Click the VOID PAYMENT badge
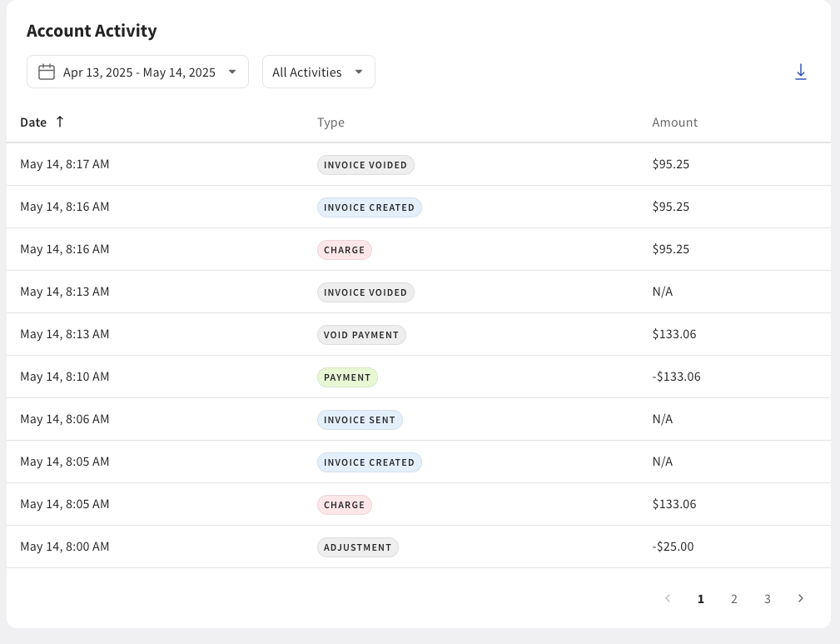Screen dimensions: 840x644 361,334
